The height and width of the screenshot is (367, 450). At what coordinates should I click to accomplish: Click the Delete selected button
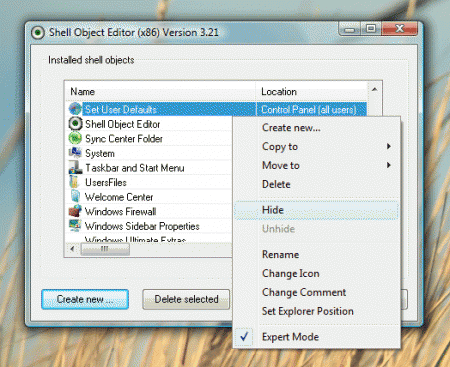click(x=186, y=299)
